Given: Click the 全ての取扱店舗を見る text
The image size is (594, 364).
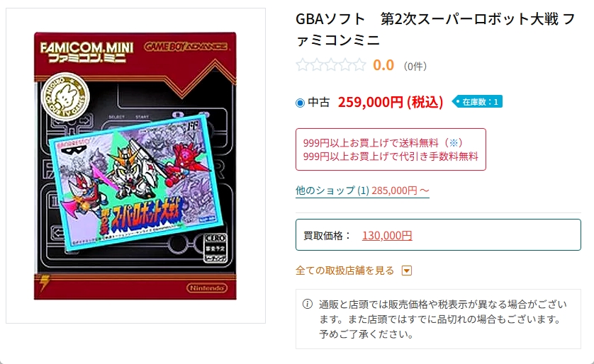Looking at the screenshot, I should click(344, 271).
